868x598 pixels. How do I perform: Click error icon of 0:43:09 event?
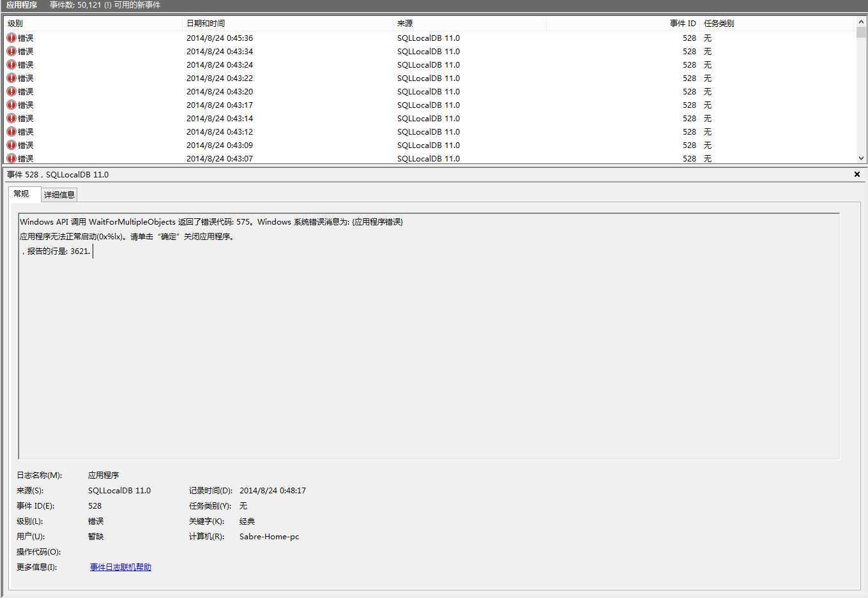(x=11, y=145)
